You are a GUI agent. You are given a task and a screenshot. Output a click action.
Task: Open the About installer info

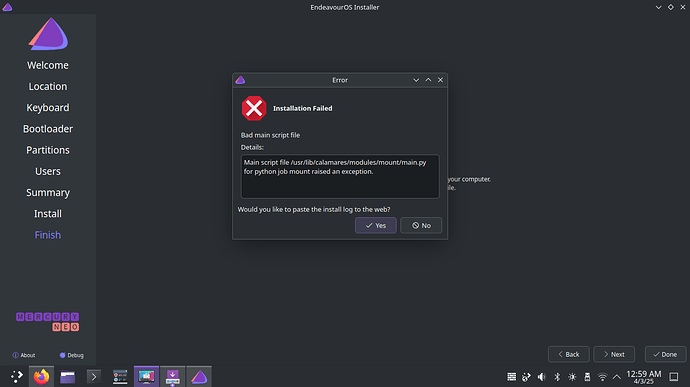tap(24, 355)
